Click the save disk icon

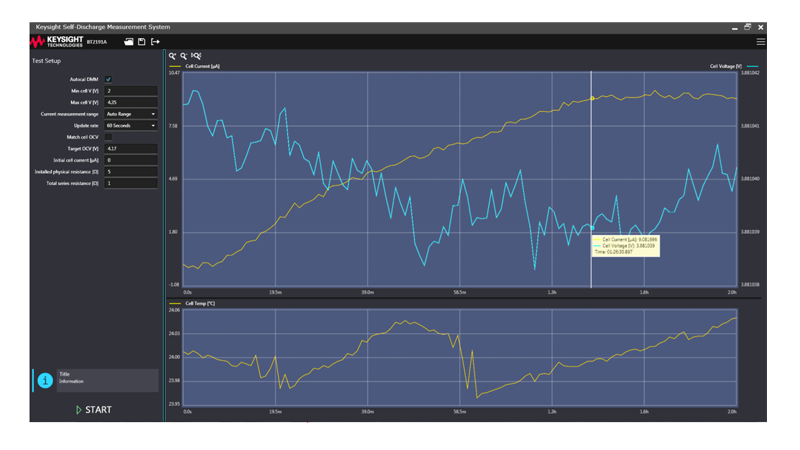(142, 42)
